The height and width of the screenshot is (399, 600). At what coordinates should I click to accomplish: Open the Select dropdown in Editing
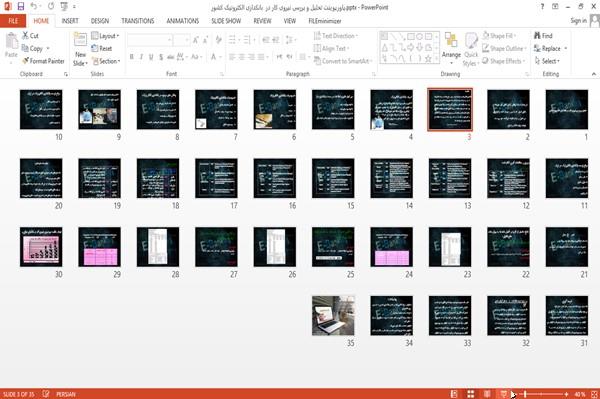pyautogui.click(x=548, y=61)
